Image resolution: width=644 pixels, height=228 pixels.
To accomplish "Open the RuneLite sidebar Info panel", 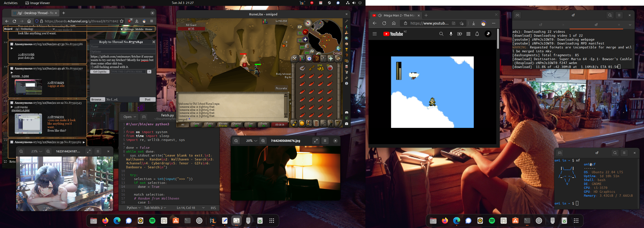I will (347, 84).
